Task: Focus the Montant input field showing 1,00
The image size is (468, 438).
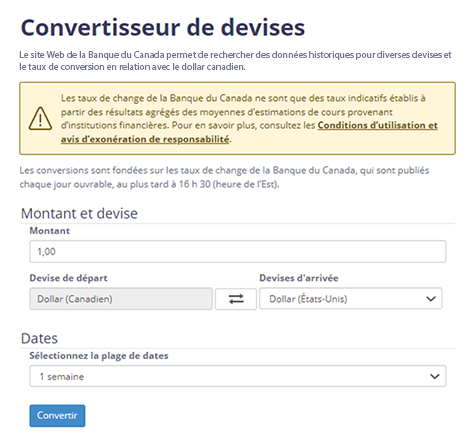Action: pyautogui.click(x=238, y=251)
